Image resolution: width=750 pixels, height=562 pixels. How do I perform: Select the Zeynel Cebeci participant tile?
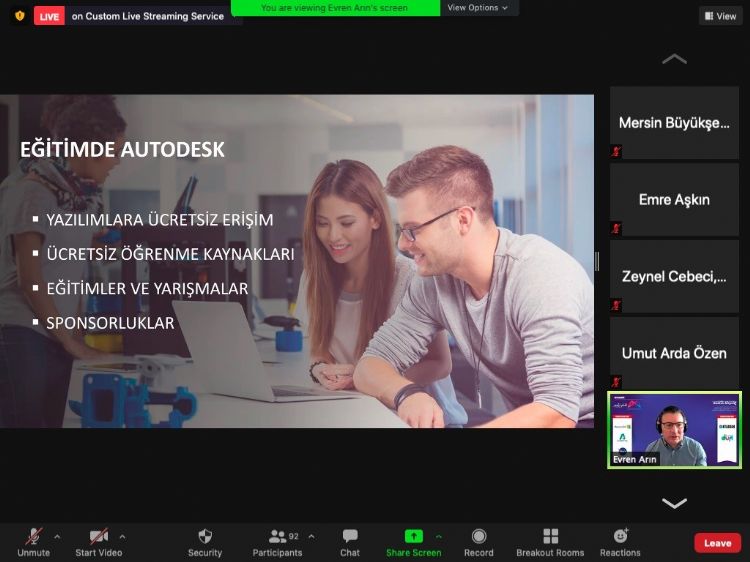[674, 276]
